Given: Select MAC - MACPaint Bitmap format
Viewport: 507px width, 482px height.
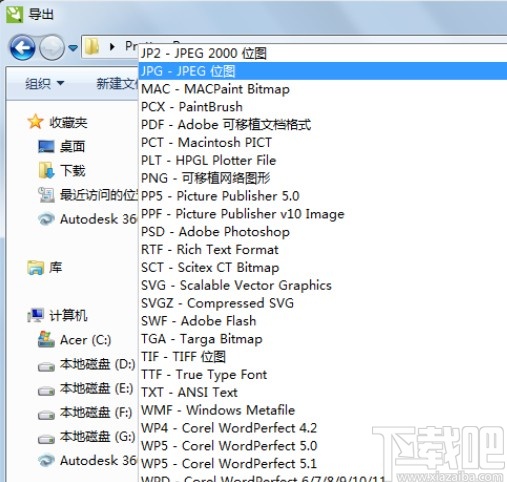Looking at the screenshot, I should 322,89.
